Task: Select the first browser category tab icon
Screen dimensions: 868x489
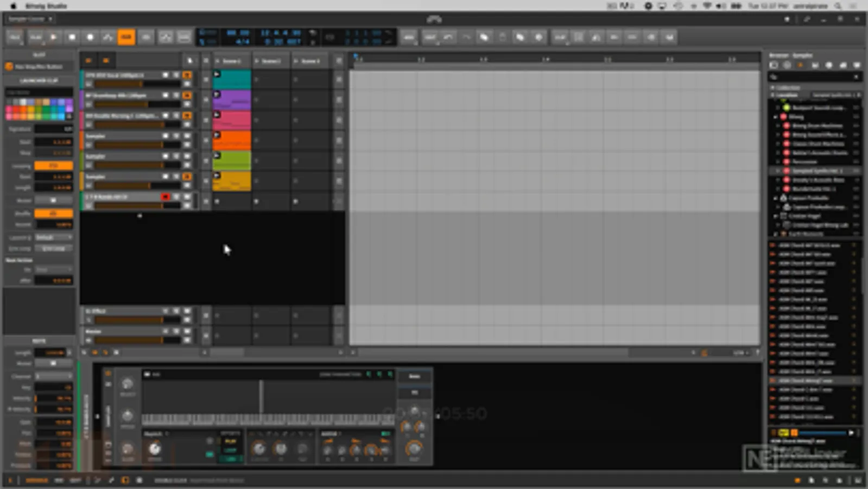Action: tap(774, 65)
